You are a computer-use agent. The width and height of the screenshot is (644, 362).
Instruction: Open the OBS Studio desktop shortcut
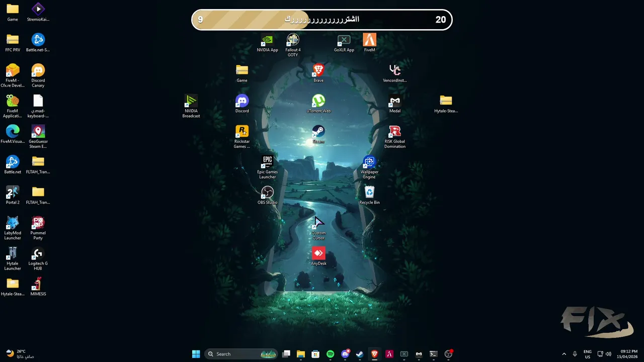click(267, 195)
